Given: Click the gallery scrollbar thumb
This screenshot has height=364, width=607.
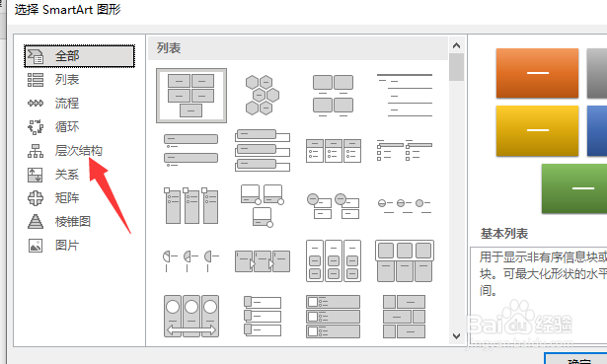Looking at the screenshot, I should point(456,67).
